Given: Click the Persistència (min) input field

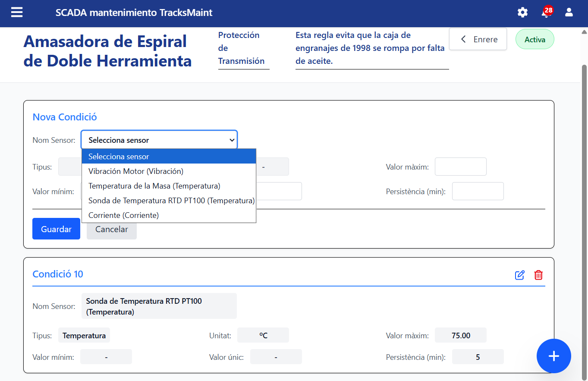Looking at the screenshot, I should pos(478,191).
